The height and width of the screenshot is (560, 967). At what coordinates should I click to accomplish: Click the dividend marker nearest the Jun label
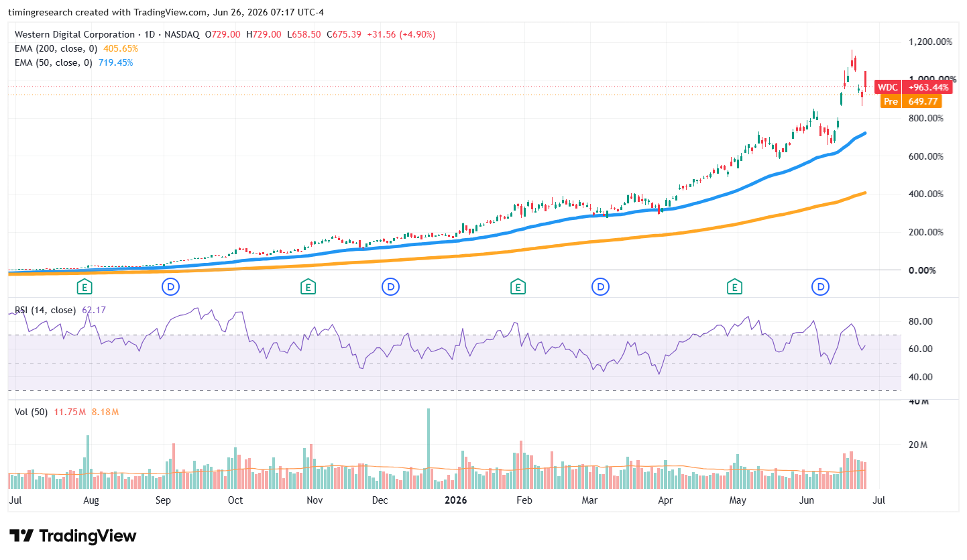820,287
